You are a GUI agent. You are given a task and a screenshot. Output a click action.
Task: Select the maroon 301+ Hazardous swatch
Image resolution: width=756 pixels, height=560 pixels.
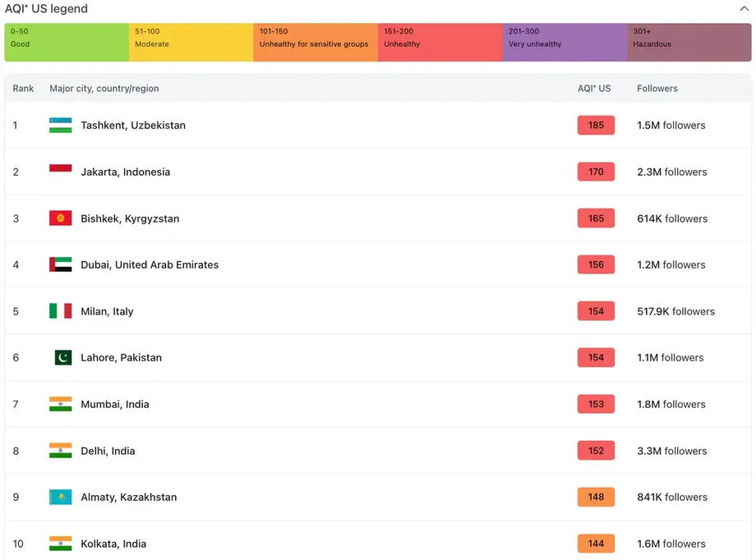(x=689, y=43)
